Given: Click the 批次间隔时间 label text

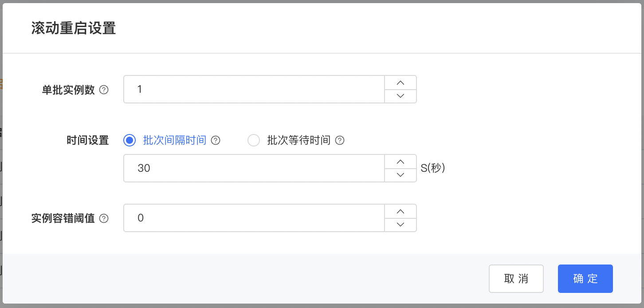Looking at the screenshot, I should tap(174, 141).
